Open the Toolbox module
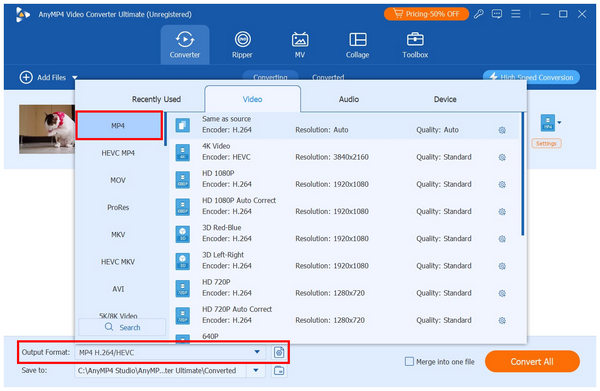The width and height of the screenshot is (600, 391). coord(415,45)
